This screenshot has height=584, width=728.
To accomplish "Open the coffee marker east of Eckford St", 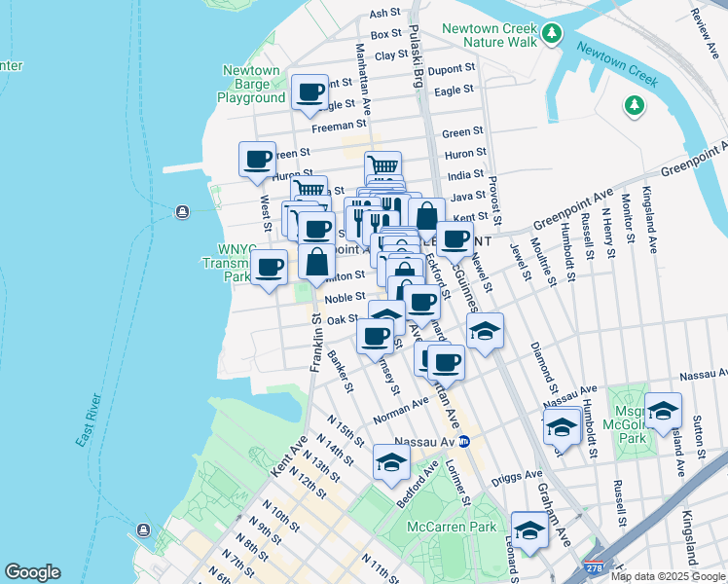I will [x=454, y=238].
